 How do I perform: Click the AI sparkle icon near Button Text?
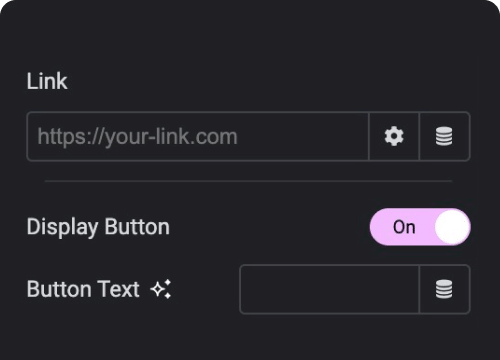click(161, 289)
